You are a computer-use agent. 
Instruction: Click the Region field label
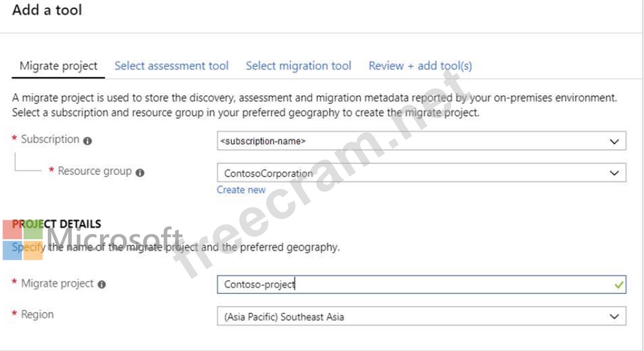37,315
